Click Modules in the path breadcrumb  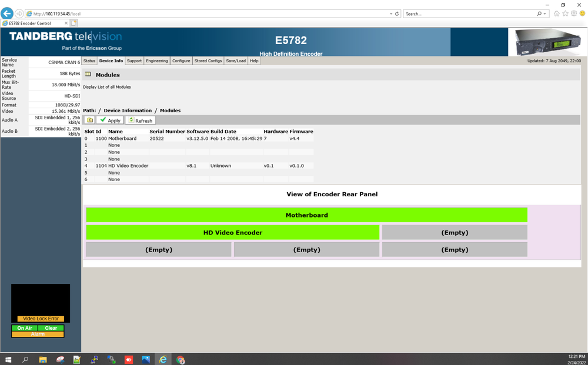click(171, 110)
